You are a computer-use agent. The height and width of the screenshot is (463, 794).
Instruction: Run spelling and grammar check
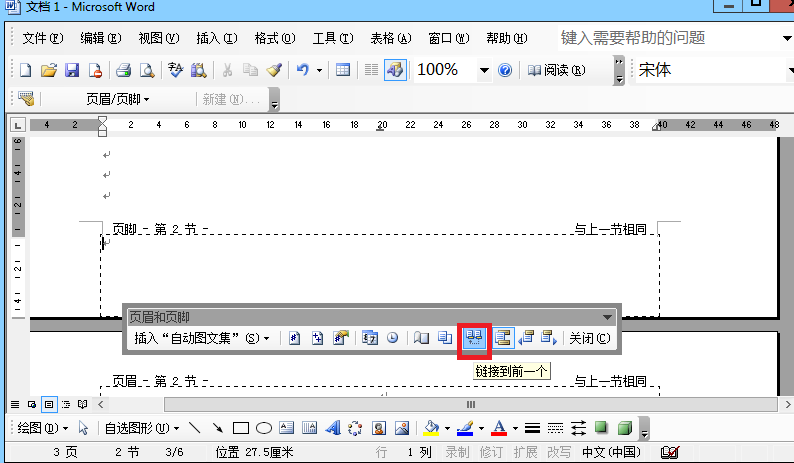pyautogui.click(x=175, y=70)
